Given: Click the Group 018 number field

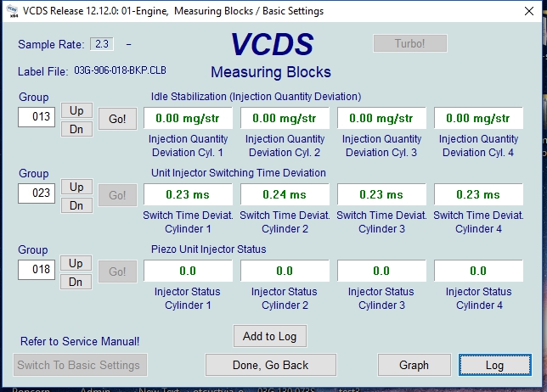Looking at the screenshot, I should 37,269.
